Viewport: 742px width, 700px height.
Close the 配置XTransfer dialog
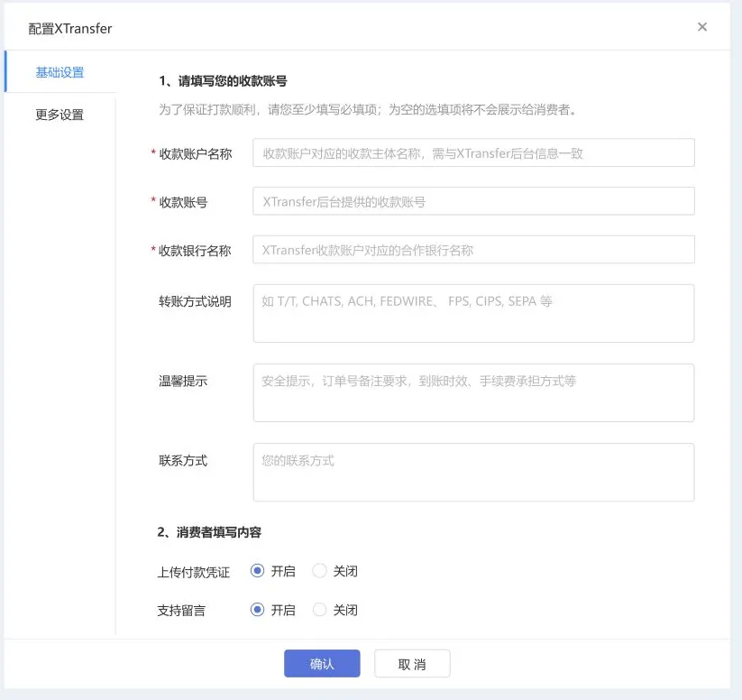coord(701,27)
